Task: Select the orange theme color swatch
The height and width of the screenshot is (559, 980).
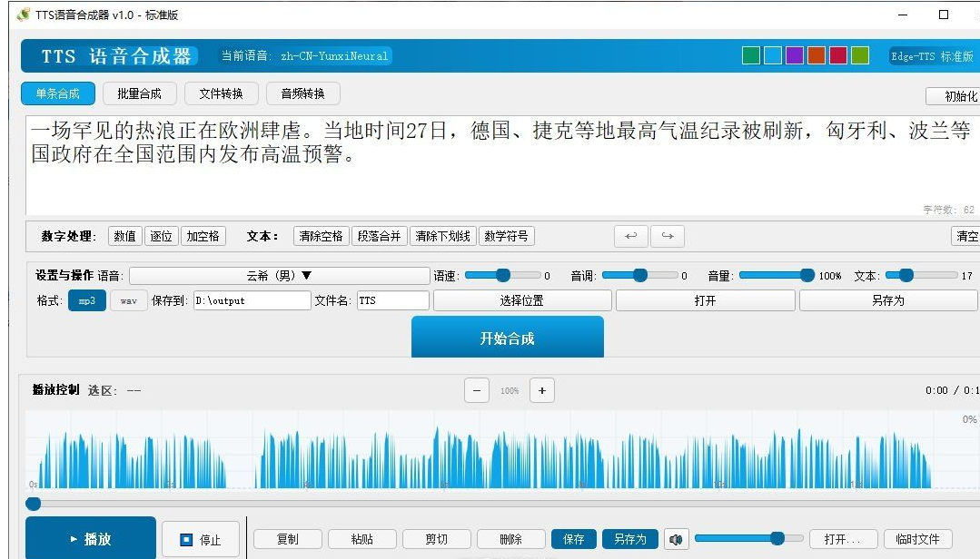Action: (x=817, y=55)
